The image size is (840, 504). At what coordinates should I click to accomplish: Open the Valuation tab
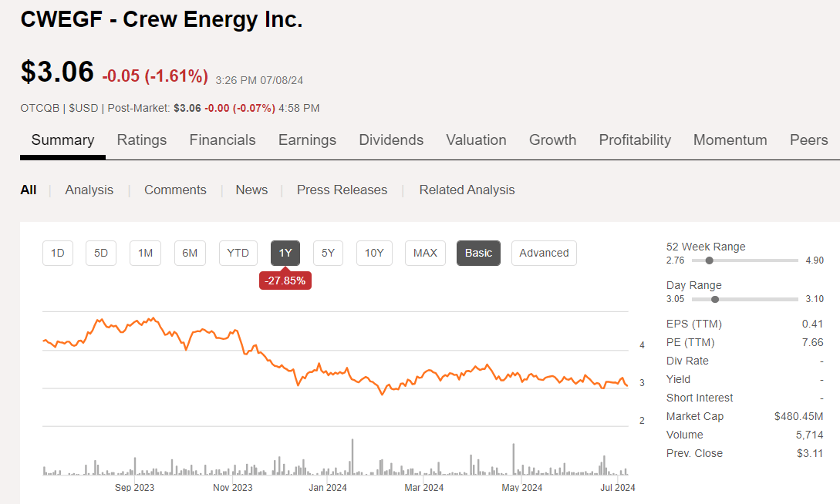[476, 140]
